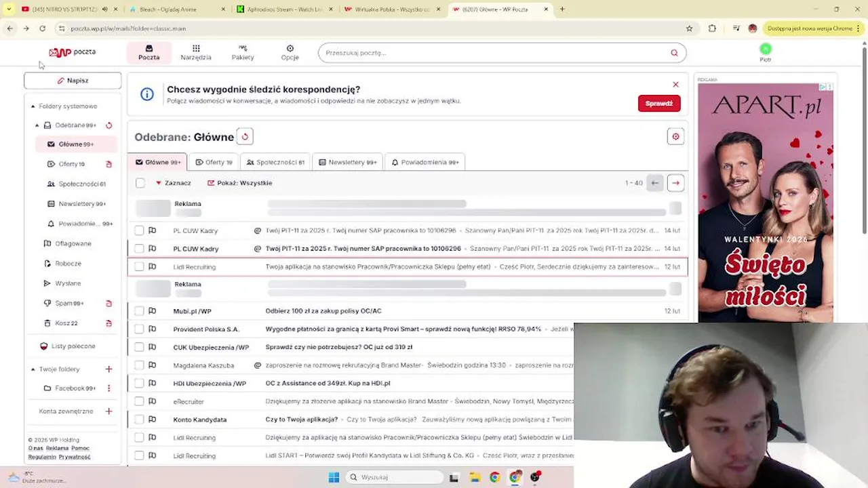Open the Narzędzia tools grid icon
Image resolution: width=868 pixels, height=488 pixels.
(196, 48)
